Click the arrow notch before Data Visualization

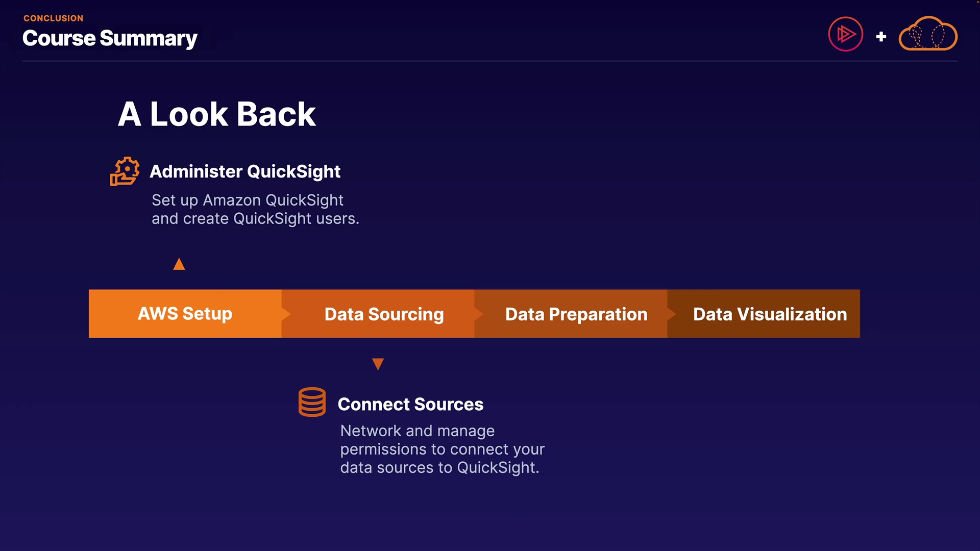coord(672,314)
